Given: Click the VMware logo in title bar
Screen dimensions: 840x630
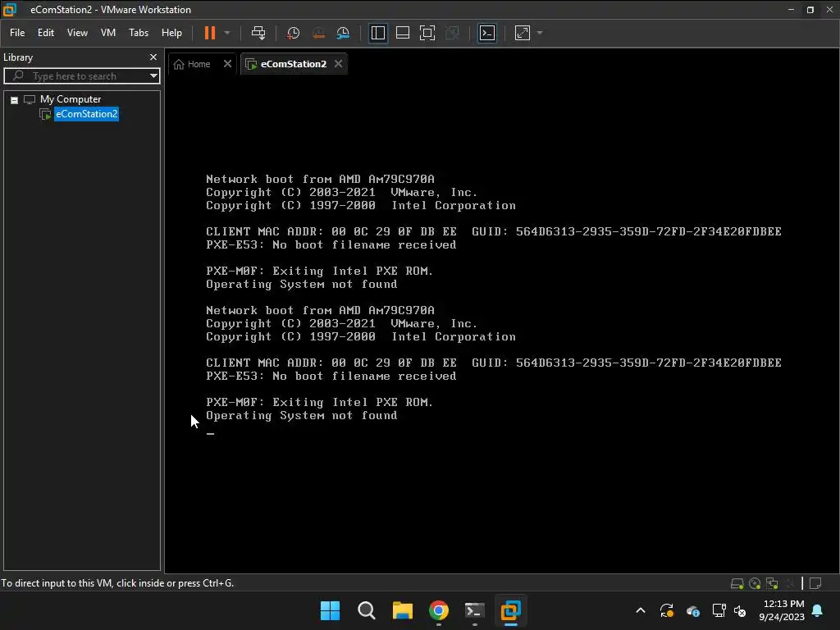Looking at the screenshot, I should point(10,9).
